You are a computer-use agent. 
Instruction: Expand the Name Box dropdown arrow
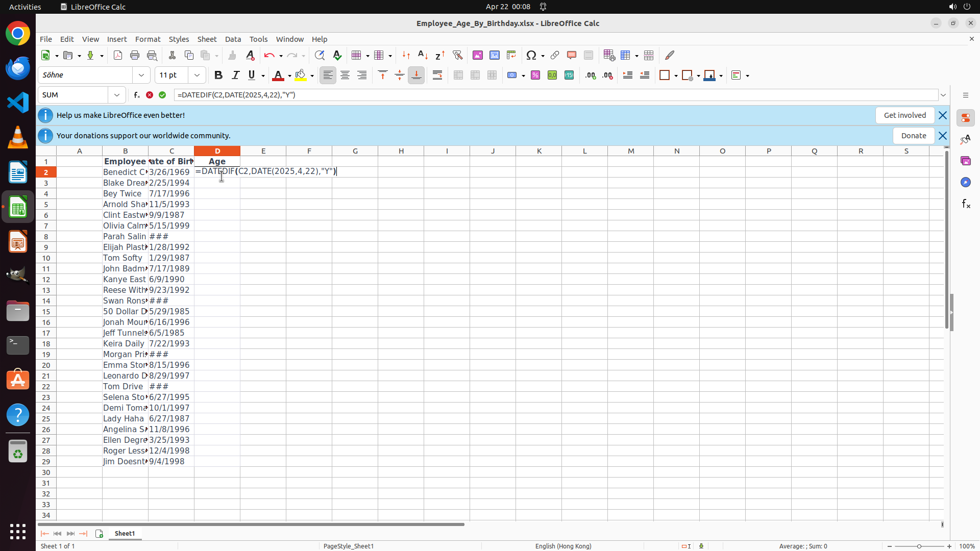(117, 95)
